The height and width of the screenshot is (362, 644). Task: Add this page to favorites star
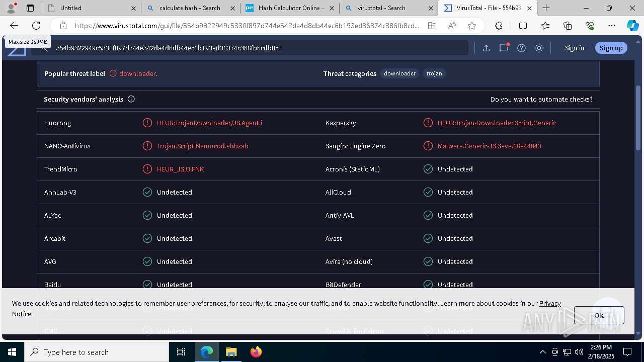tap(471, 26)
